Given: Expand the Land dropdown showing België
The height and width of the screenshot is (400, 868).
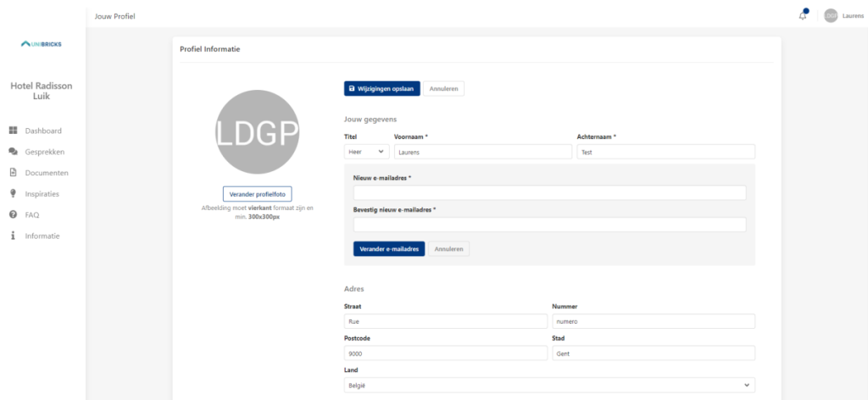Looking at the screenshot, I should [549, 386].
